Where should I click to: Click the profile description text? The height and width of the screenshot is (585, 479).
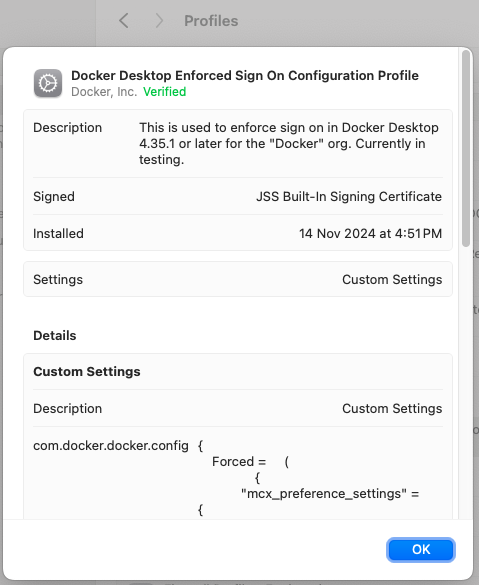pyautogui.click(x=289, y=144)
